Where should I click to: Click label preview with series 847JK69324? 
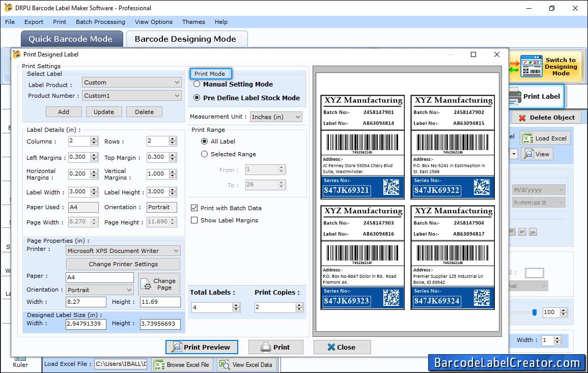[x=453, y=257]
